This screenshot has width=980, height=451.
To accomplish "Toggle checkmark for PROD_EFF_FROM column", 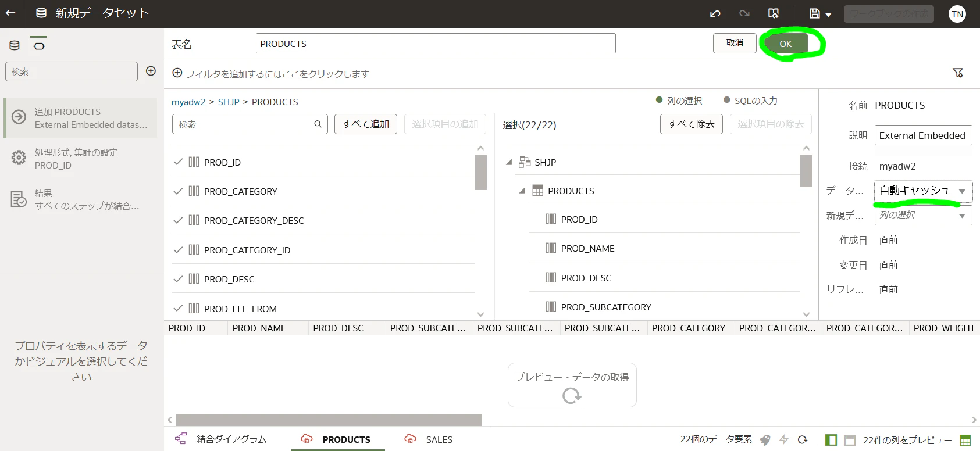I will [178, 308].
